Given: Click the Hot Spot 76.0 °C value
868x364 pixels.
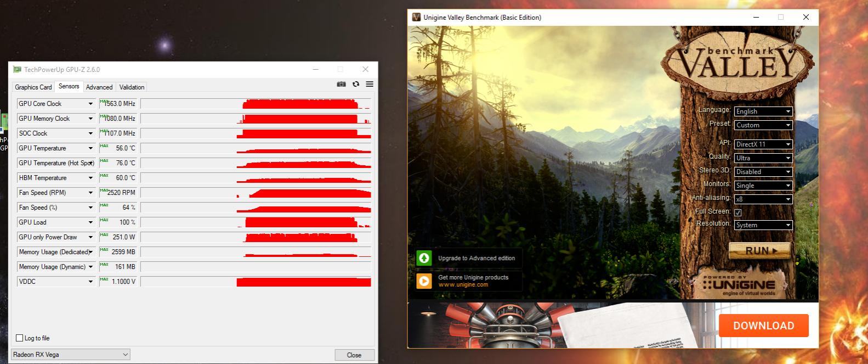Looking at the screenshot, I should [x=118, y=163].
